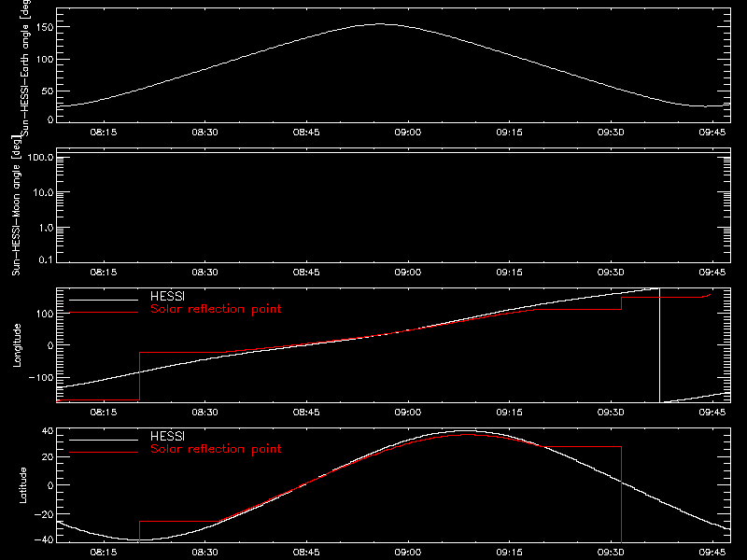Select the Longitude axis title

point(17,345)
